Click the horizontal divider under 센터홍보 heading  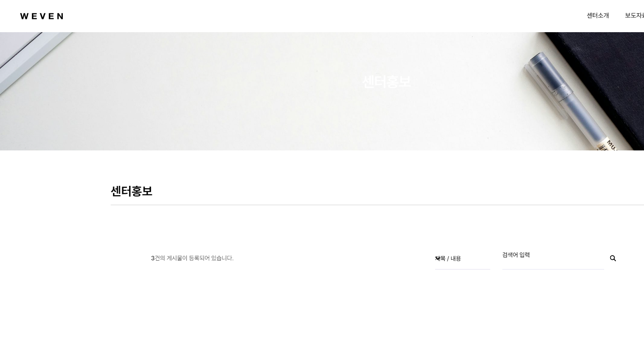tap(377, 205)
